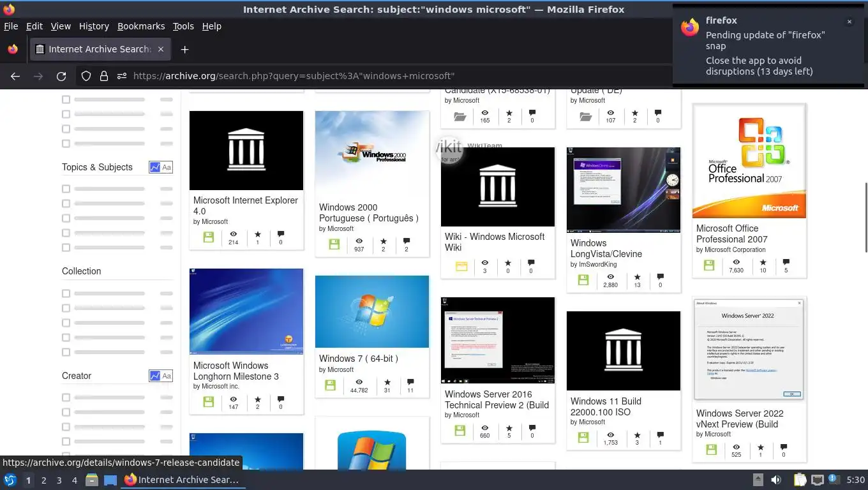
Task: Open site permissions icon in address bar
Action: click(122, 76)
